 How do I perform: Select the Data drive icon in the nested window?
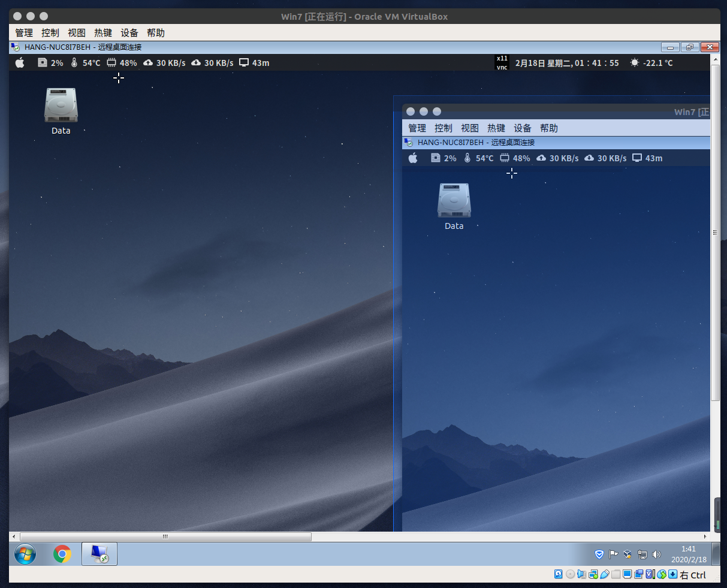tap(454, 207)
